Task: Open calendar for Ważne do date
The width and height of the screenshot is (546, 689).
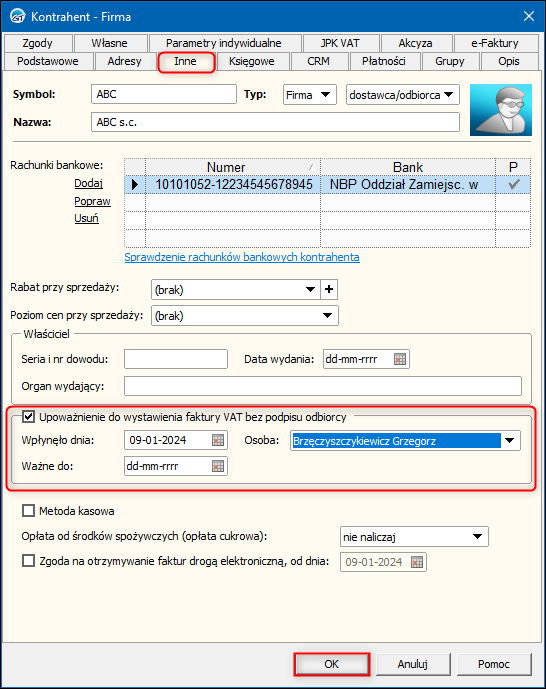Action: pos(218,466)
